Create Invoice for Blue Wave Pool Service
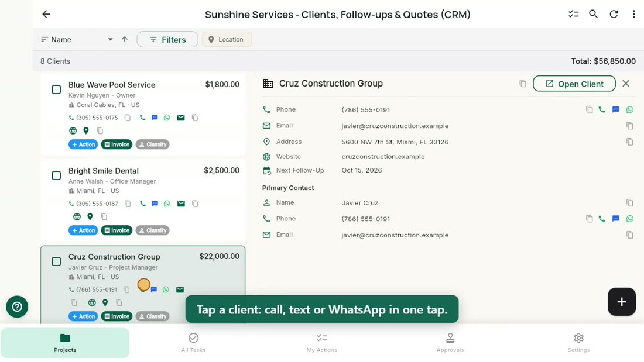The width and height of the screenshot is (644, 362). (x=117, y=144)
